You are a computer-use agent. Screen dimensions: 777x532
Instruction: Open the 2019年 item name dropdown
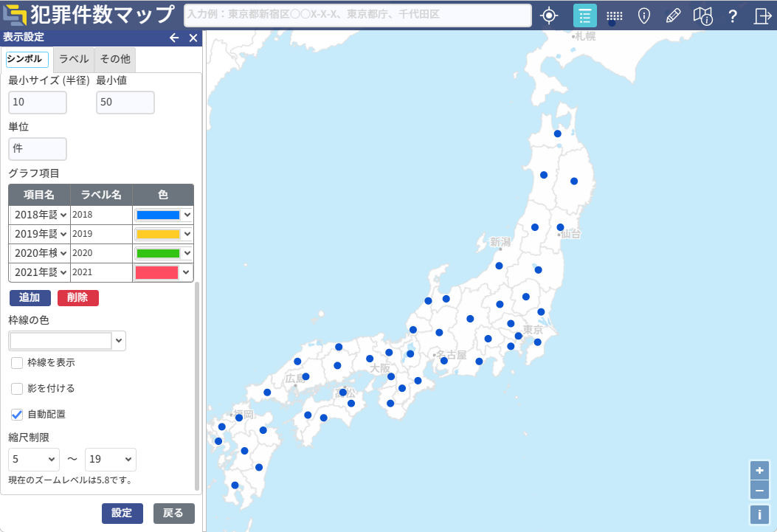[40, 234]
